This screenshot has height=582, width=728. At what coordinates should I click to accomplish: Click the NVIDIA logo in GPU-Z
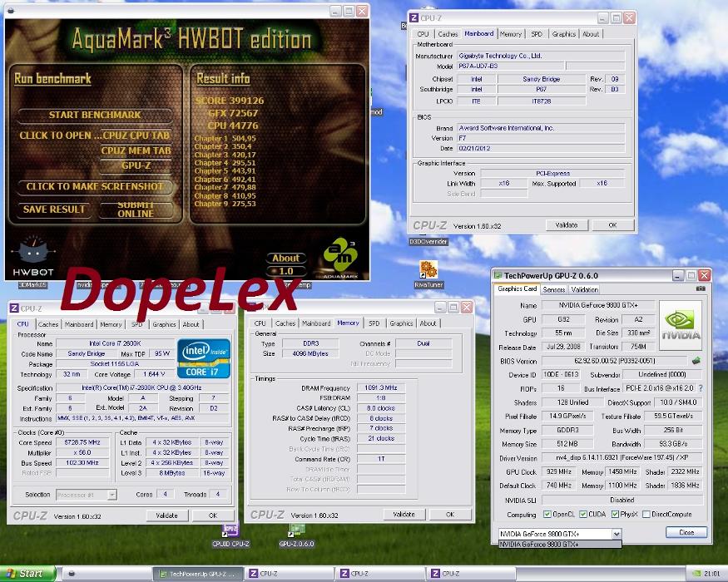click(681, 325)
